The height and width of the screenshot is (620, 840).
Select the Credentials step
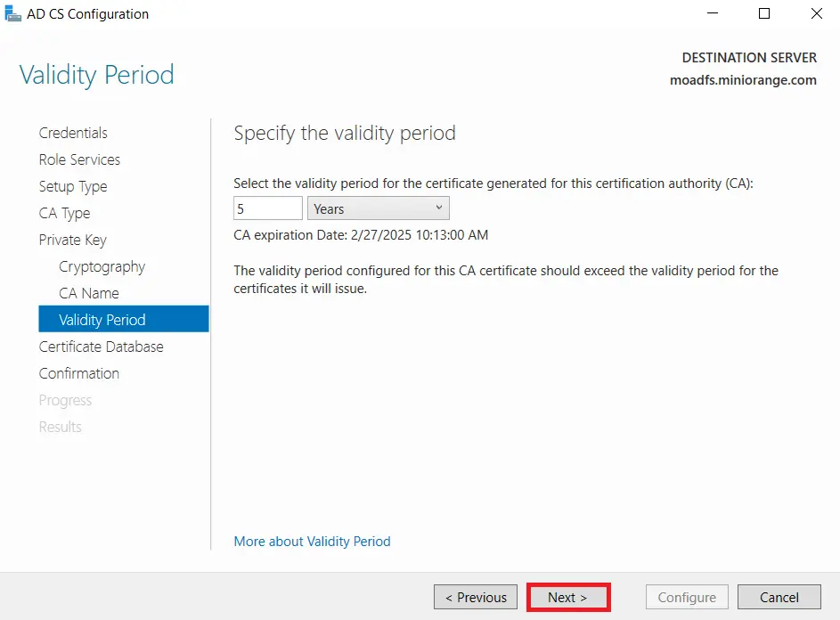pyautogui.click(x=73, y=133)
